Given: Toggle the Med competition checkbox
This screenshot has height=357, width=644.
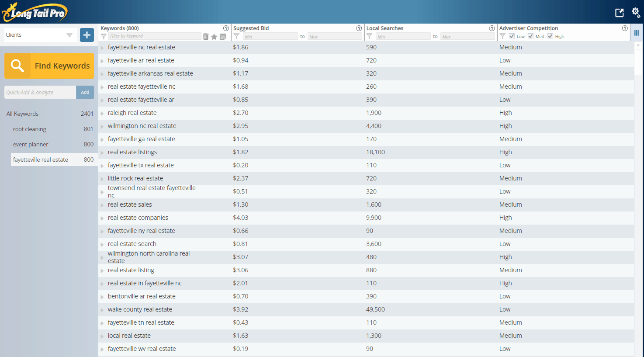Looking at the screenshot, I should coord(530,36).
